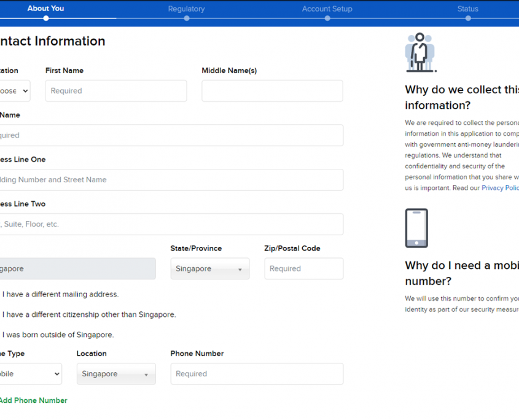Click the Add Phone Number link
This screenshot has height=420, width=519.
33,400
